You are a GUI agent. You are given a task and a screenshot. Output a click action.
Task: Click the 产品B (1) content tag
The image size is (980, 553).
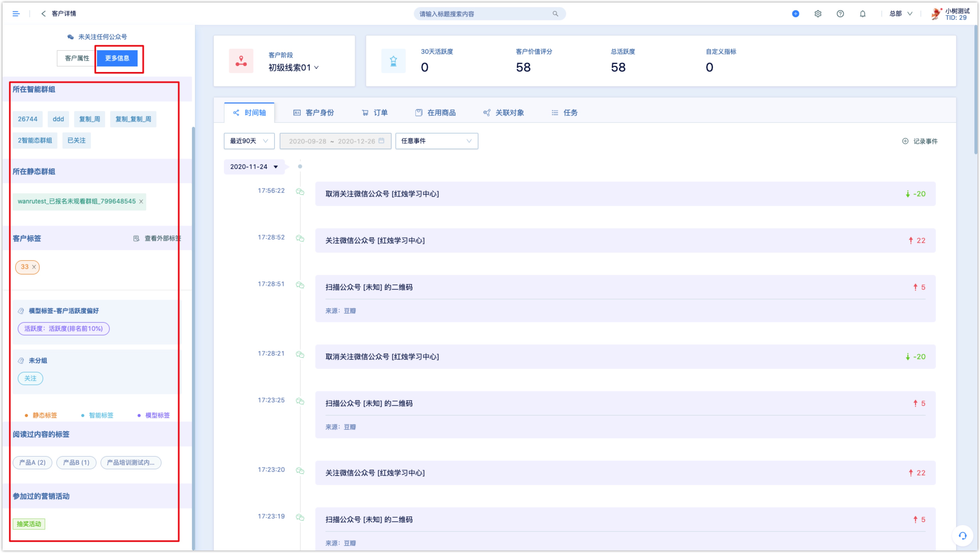(76, 463)
